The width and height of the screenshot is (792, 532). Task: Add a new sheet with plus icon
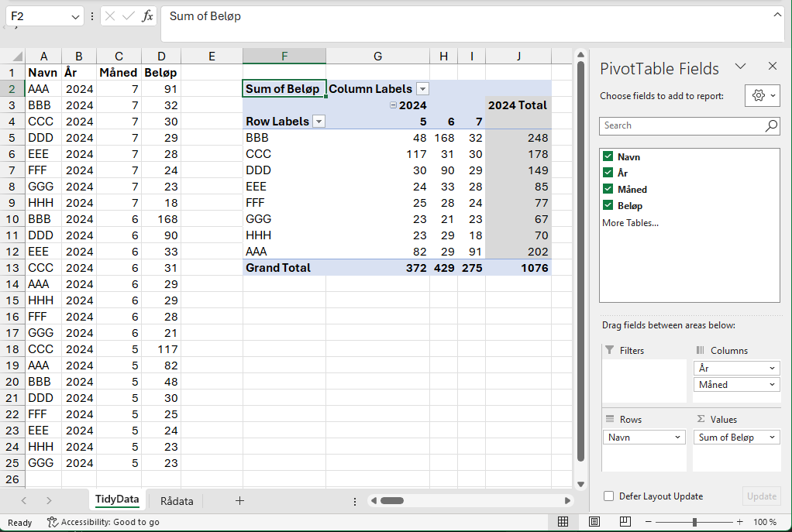239,501
